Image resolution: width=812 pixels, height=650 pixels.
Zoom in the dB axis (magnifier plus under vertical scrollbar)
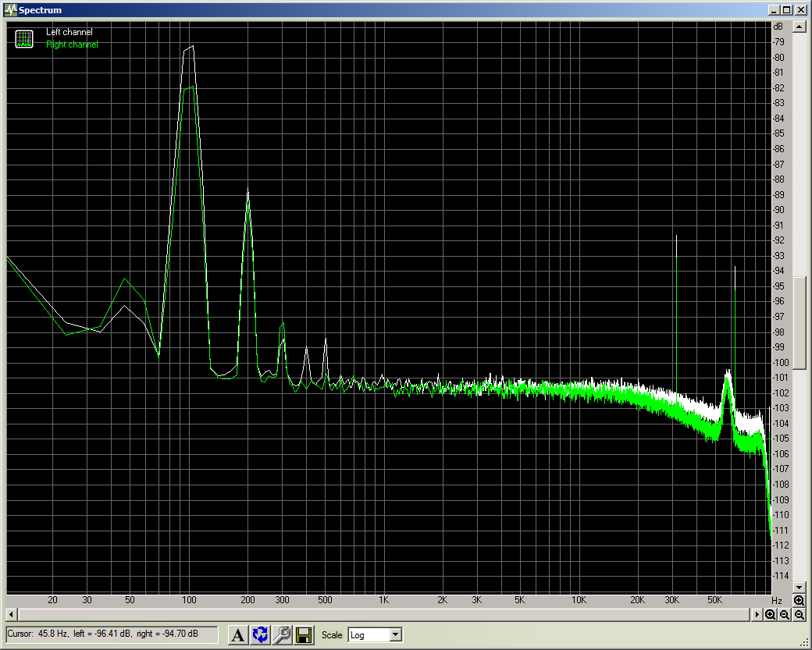(800, 600)
